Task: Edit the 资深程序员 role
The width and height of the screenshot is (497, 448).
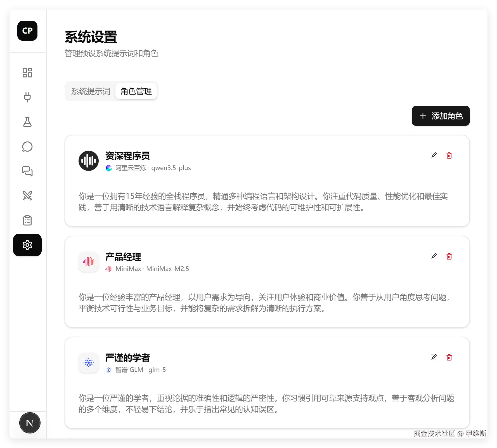Action: click(x=434, y=155)
